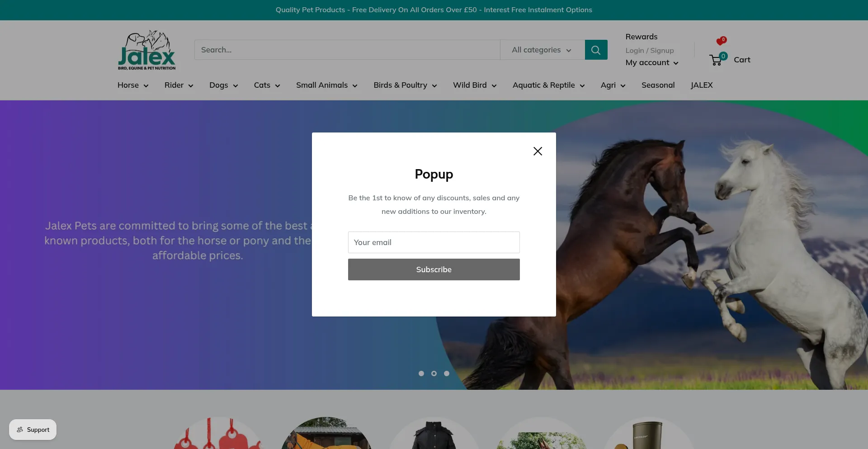Click the free delivery announcement banner
Image resolution: width=868 pixels, height=449 pixels.
[434, 10]
